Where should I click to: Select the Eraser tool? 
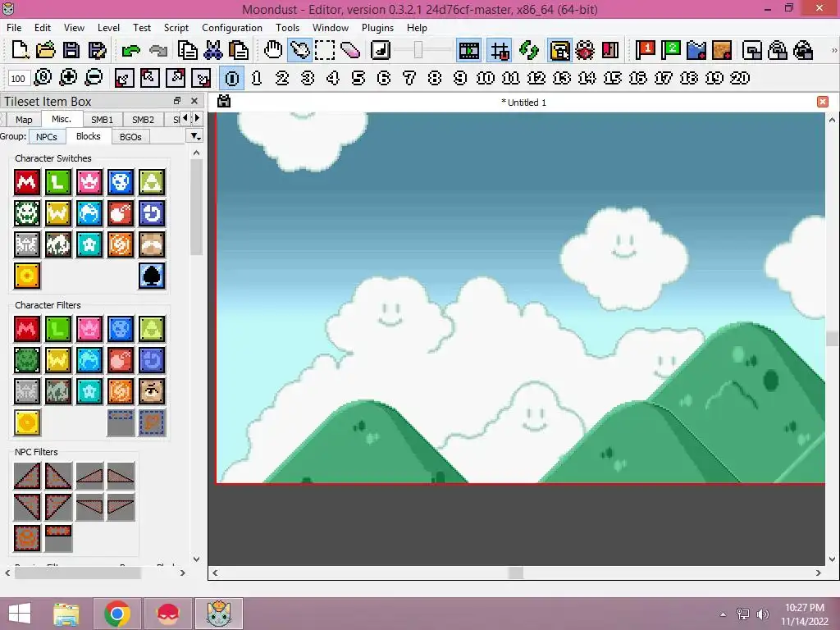tap(350, 50)
